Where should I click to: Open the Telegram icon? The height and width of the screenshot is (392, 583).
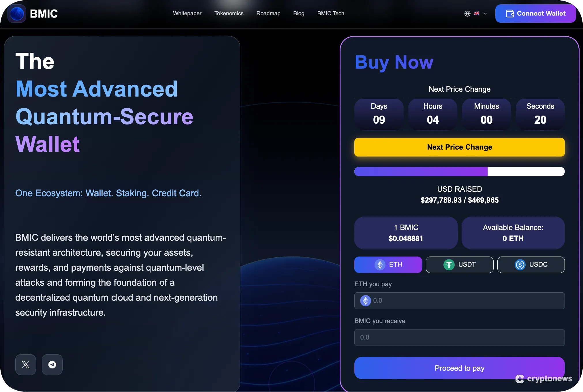click(52, 364)
